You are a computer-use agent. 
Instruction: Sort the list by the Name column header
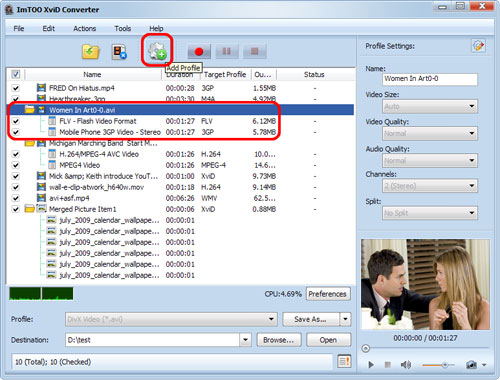(x=92, y=74)
